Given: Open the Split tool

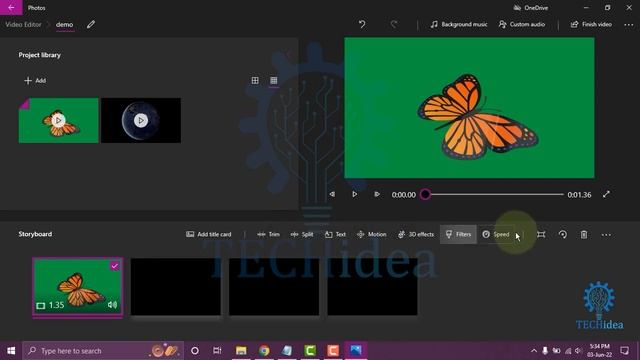Looking at the screenshot, I should [302, 234].
